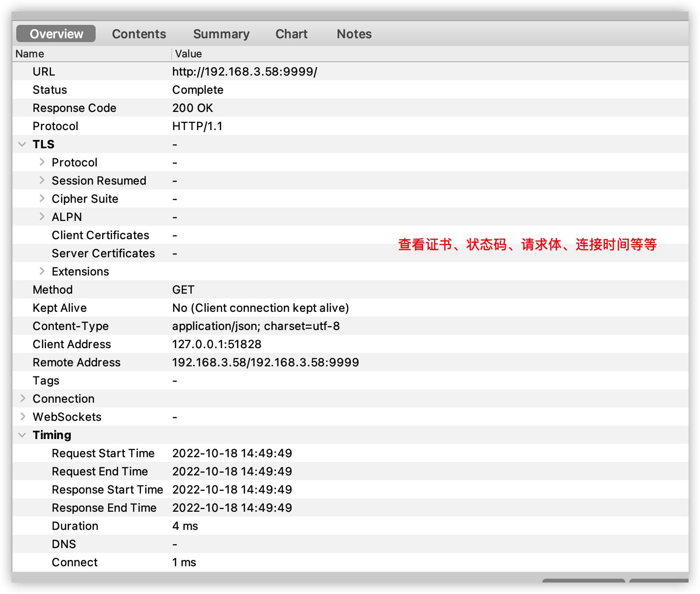Viewport: 700px width, 594px height.
Task: Click the GET method value
Action: (x=183, y=290)
